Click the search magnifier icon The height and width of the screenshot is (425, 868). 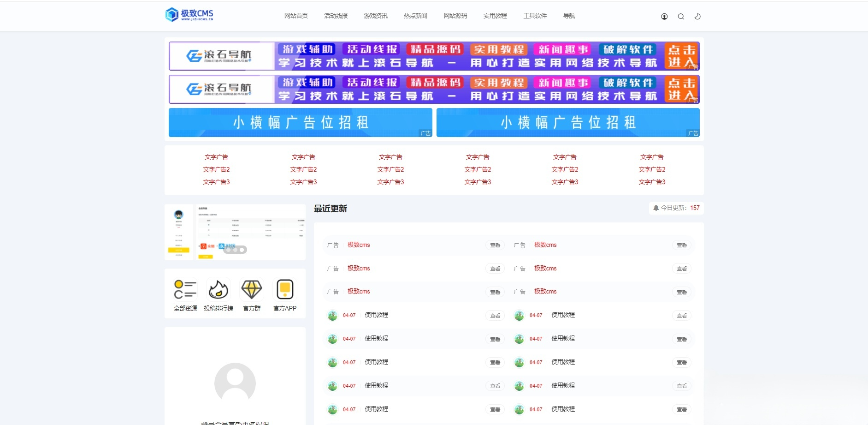(x=681, y=16)
